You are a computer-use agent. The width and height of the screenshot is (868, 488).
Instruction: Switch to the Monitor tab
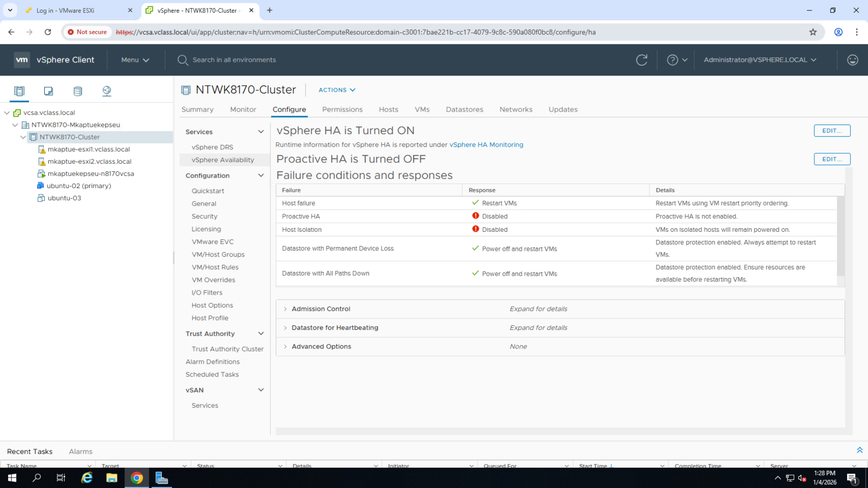pyautogui.click(x=243, y=109)
